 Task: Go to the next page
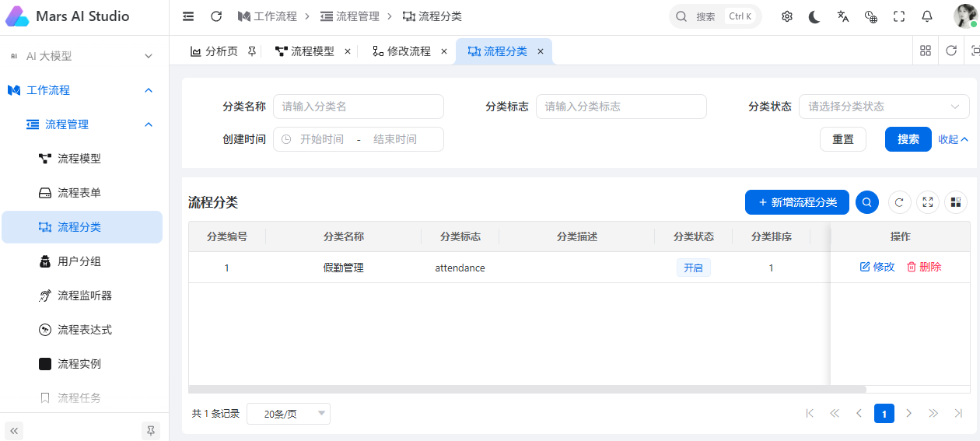coord(909,414)
